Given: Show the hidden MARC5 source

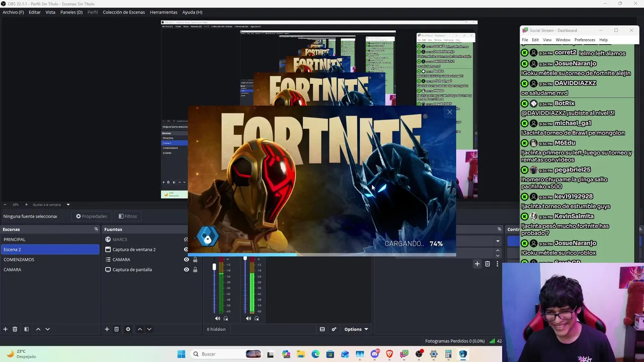Looking at the screenshot, I should pyautogui.click(x=186, y=239).
